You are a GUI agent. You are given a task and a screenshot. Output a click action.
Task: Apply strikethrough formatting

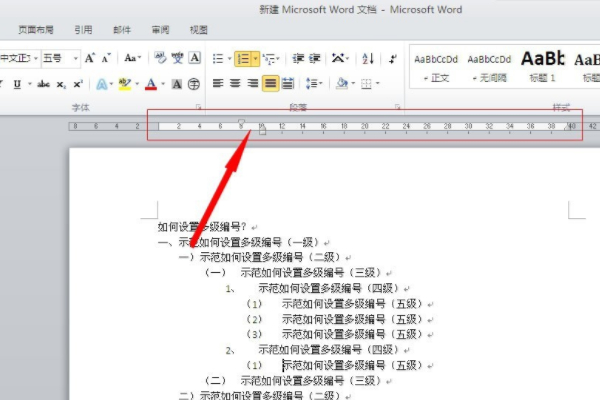[x=43, y=84]
